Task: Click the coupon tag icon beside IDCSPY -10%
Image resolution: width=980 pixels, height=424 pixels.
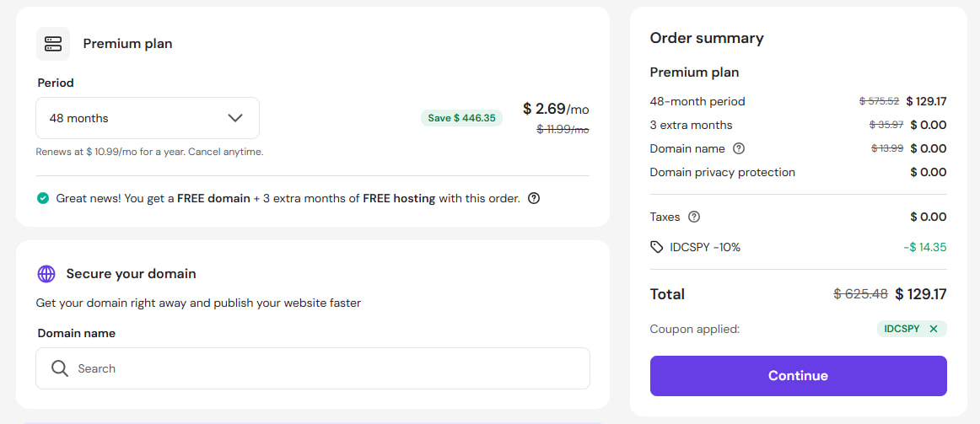Action: coord(657,247)
